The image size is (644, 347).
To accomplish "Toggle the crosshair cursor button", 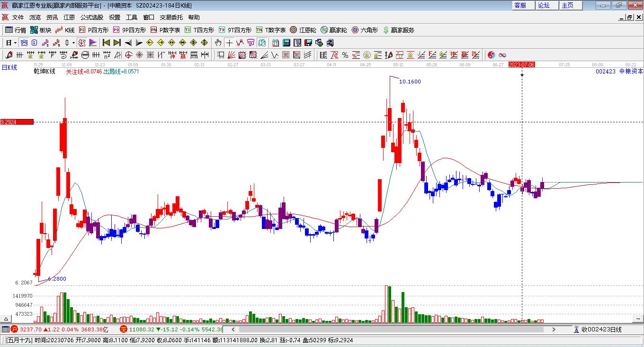I will pyautogui.click(x=229, y=43).
